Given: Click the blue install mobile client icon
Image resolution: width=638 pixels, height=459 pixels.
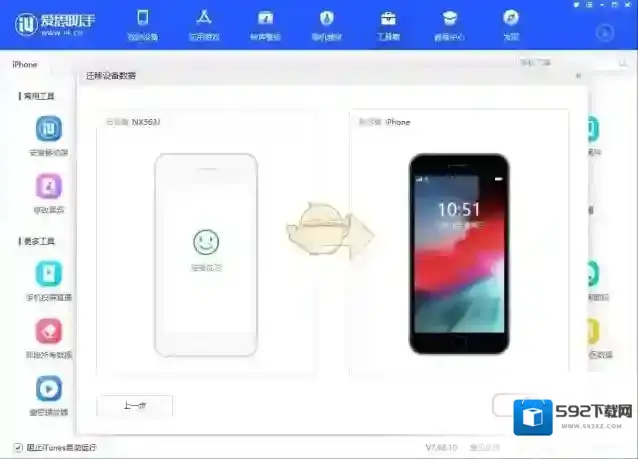Looking at the screenshot, I should [x=49, y=129].
